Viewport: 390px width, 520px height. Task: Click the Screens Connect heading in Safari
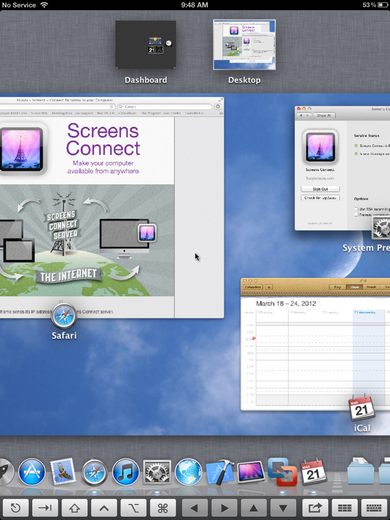[x=103, y=139]
